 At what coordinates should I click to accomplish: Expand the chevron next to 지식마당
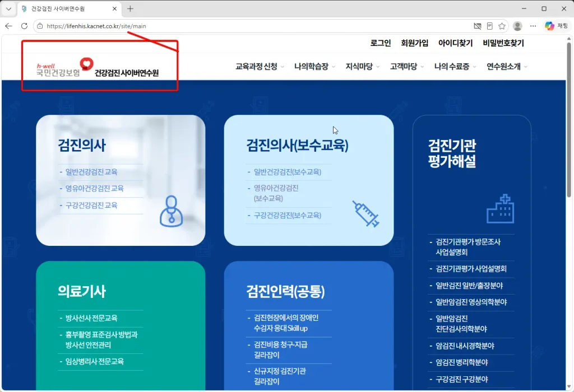click(x=378, y=67)
